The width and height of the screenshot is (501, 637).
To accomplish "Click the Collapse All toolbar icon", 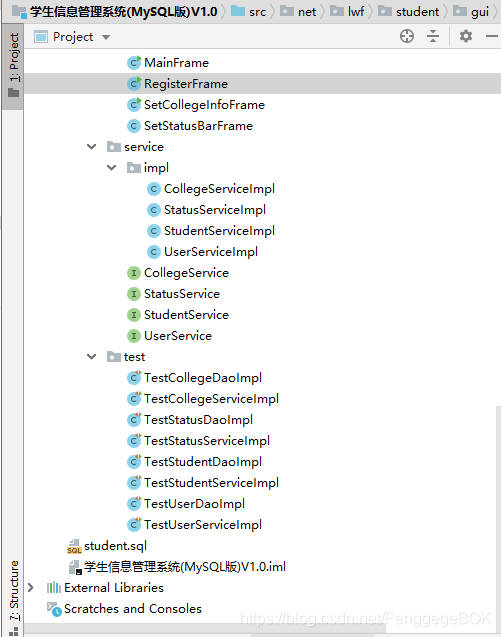I will coord(433,36).
